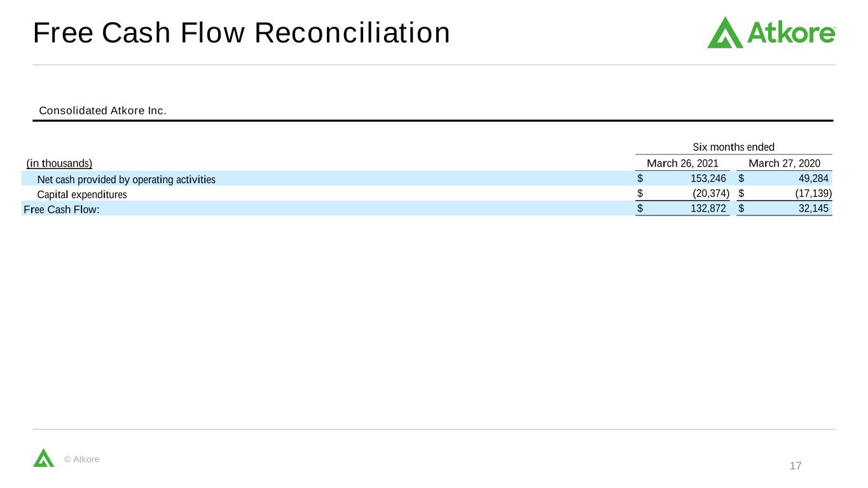This screenshot has height=488, width=868.
Task: Click Net cash provided by operating activities
Action: [x=127, y=179]
